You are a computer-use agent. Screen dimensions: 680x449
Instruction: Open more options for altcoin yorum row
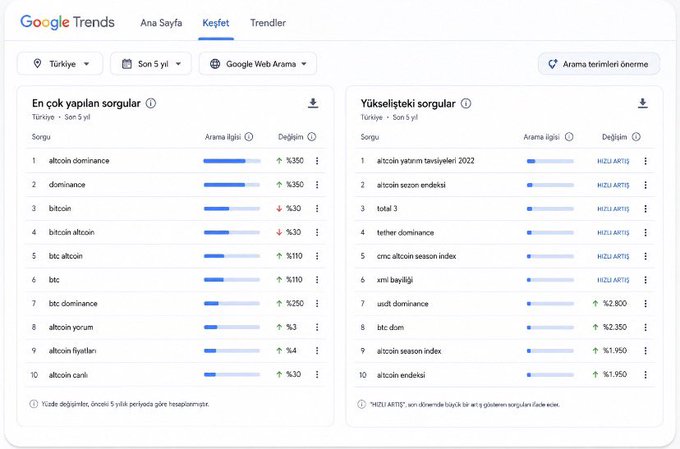(317, 327)
